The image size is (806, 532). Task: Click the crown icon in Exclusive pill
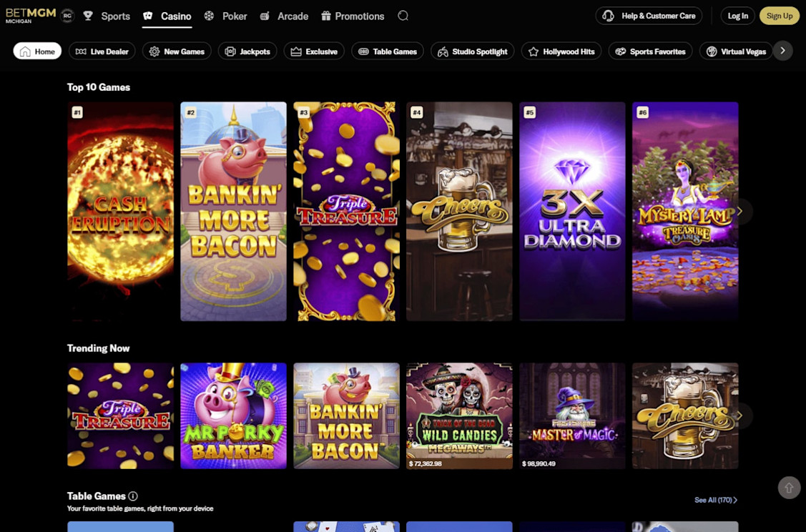[295, 51]
